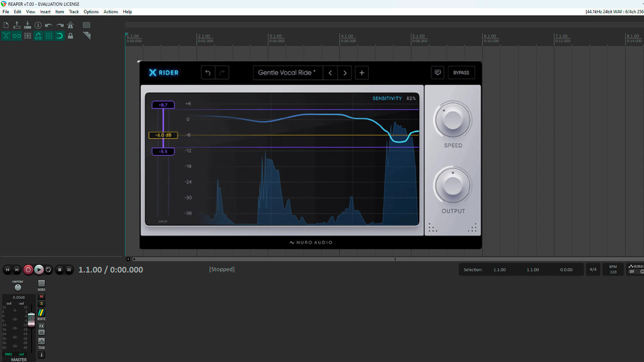Toggle envelope points move with items

(38, 36)
